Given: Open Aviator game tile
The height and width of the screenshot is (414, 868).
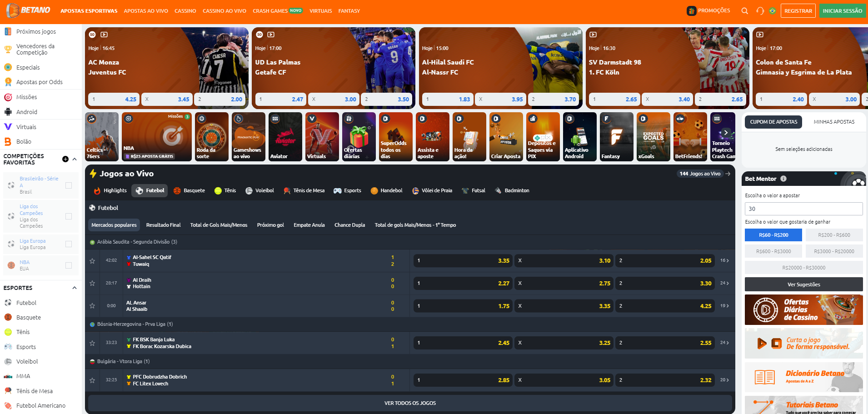Looking at the screenshot, I should coord(285,137).
